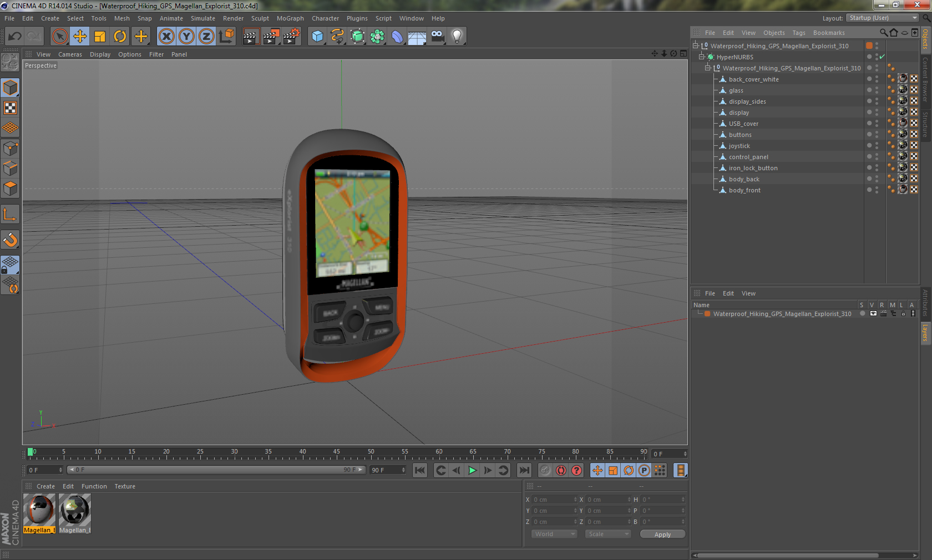The width and height of the screenshot is (932, 560).
Task: Click record active objects button
Action: [545, 470]
